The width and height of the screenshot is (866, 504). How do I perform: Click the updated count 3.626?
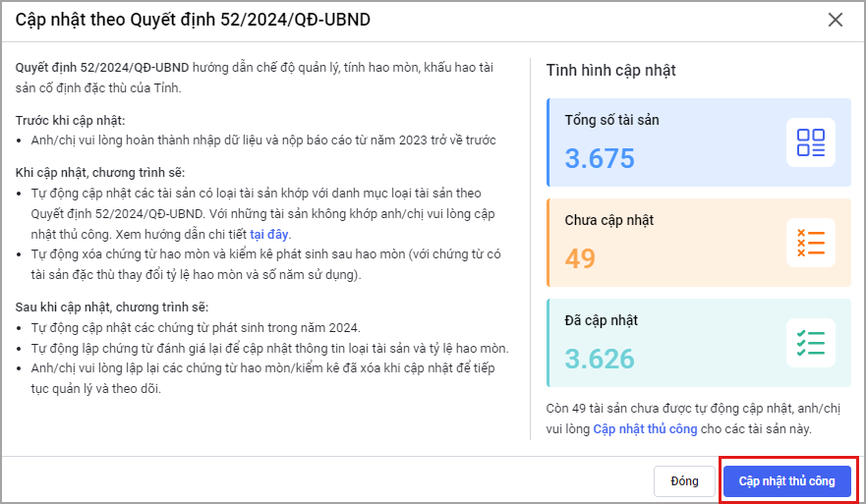click(x=600, y=359)
